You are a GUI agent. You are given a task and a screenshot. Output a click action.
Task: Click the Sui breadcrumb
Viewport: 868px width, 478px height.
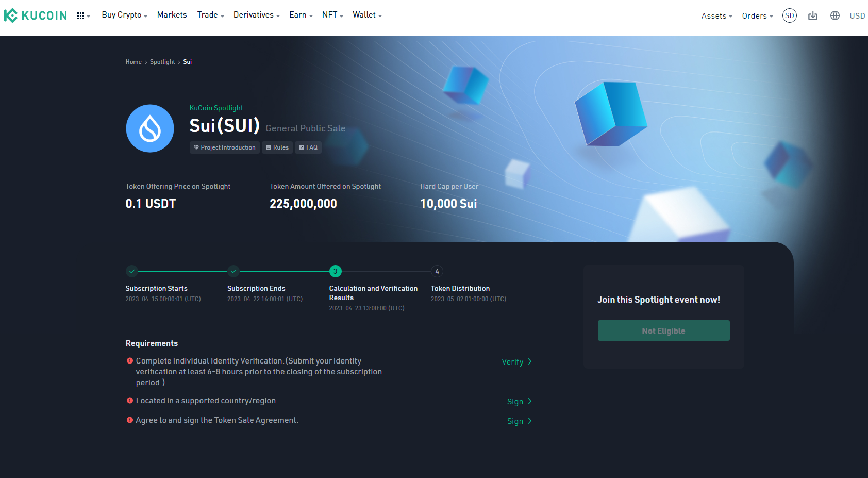point(188,62)
